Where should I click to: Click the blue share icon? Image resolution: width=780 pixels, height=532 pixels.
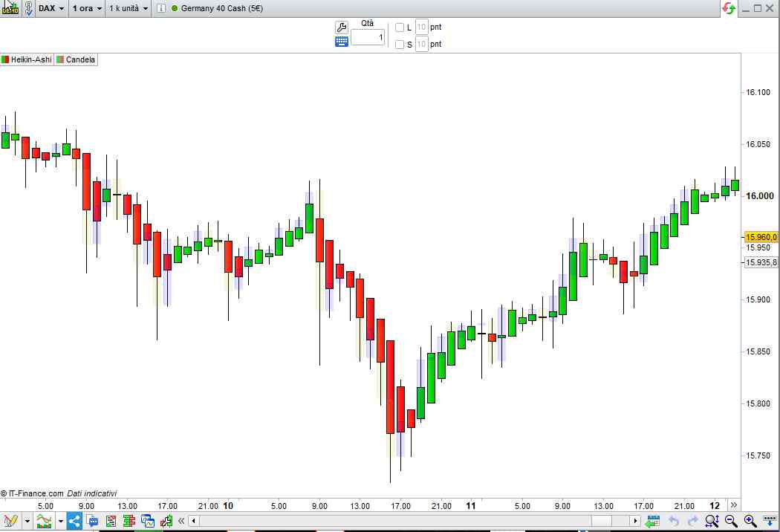74,521
